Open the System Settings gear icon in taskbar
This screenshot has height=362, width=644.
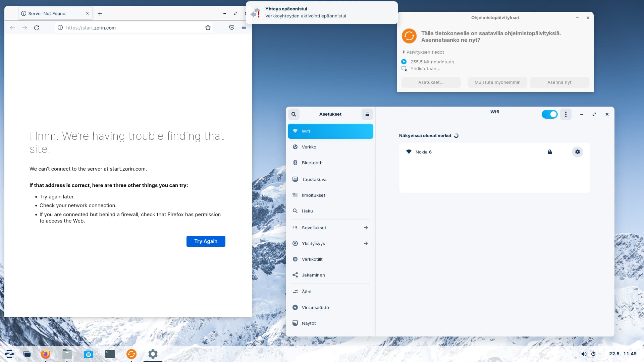pos(153,354)
